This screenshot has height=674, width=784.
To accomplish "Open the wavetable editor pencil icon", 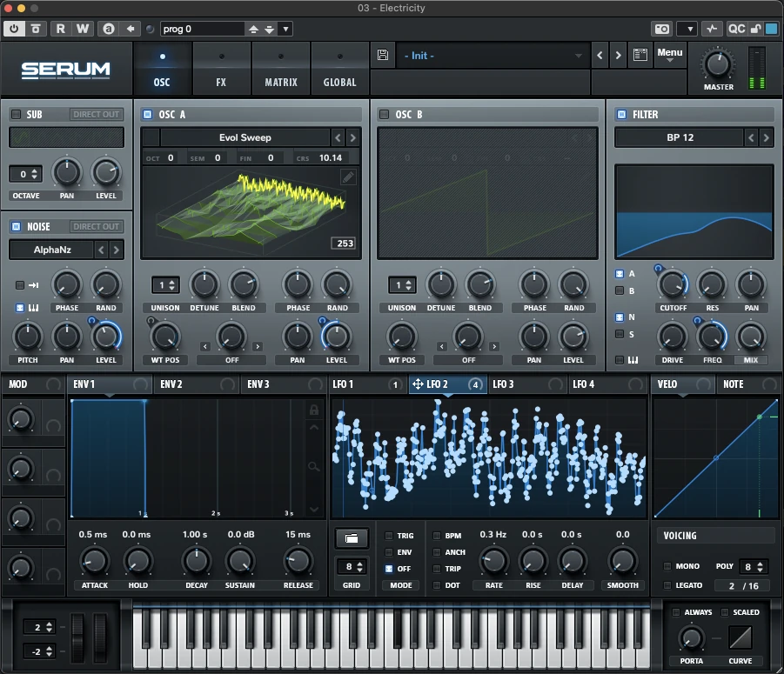I will point(348,177).
